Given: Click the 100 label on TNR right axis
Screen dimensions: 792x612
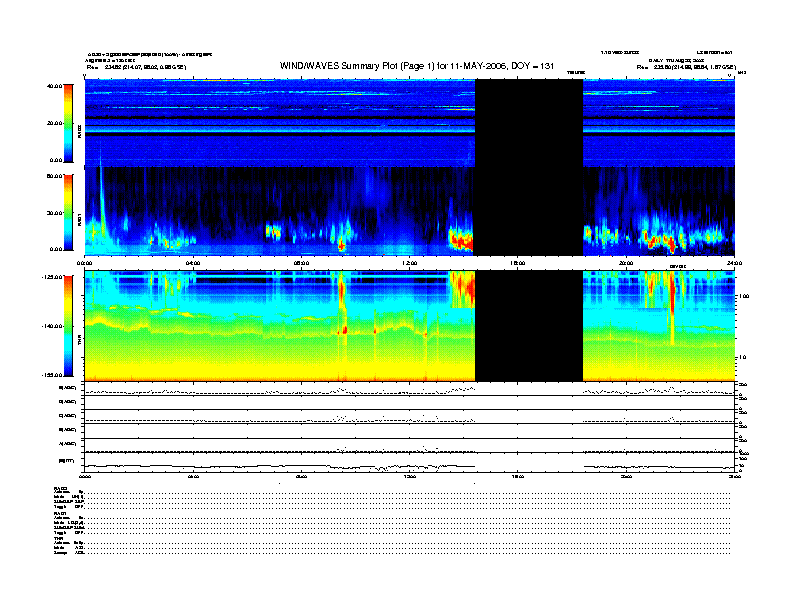Looking at the screenshot, I should (x=744, y=296).
